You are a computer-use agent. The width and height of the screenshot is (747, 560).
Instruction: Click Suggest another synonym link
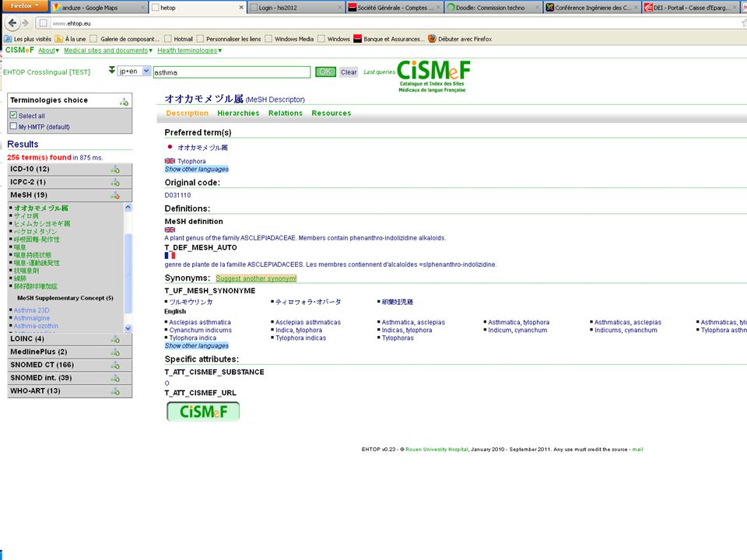pyautogui.click(x=256, y=278)
